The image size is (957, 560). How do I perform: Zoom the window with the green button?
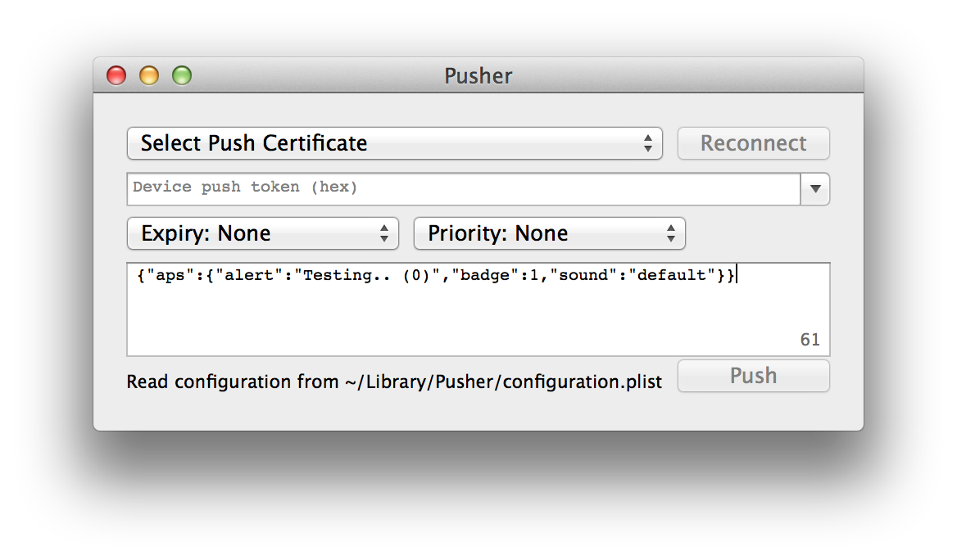(x=182, y=75)
